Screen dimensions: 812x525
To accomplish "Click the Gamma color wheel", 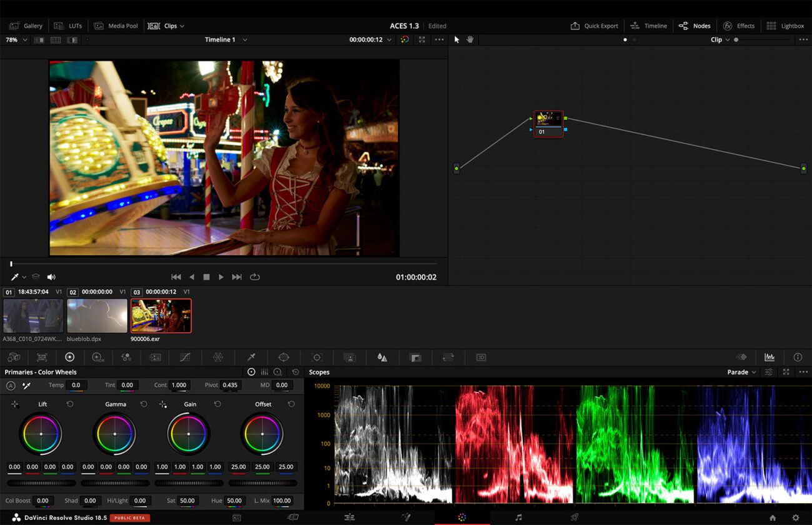I will point(115,432).
